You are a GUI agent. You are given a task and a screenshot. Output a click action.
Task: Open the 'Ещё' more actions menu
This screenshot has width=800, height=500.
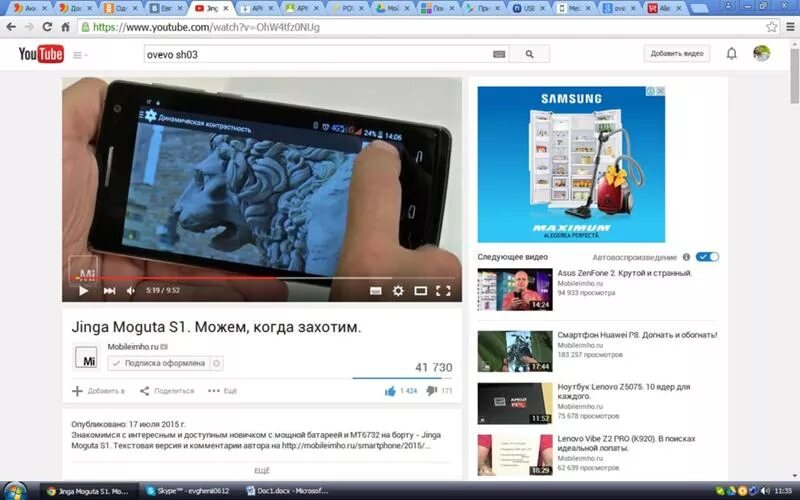point(222,391)
